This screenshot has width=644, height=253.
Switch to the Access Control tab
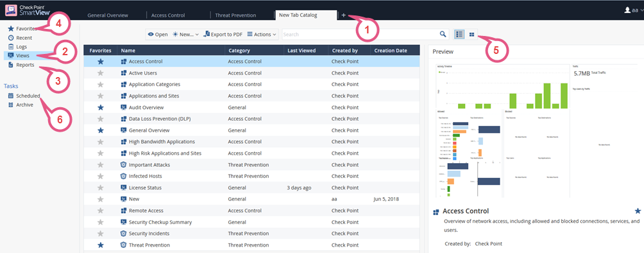click(168, 15)
